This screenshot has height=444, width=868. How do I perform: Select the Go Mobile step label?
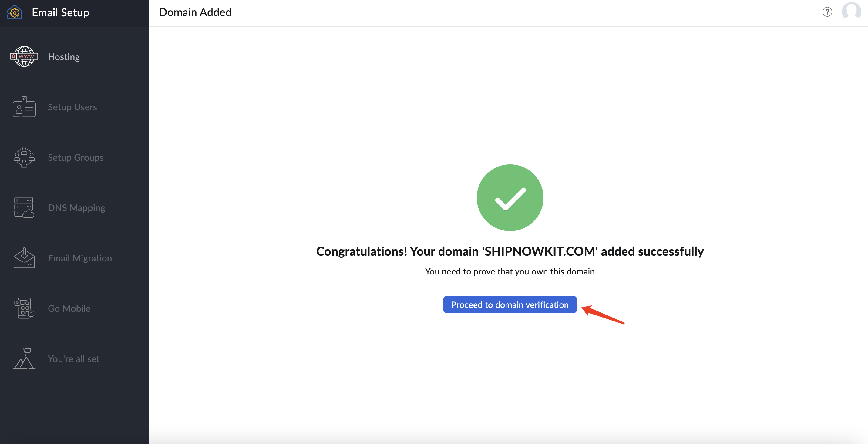tap(69, 308)
